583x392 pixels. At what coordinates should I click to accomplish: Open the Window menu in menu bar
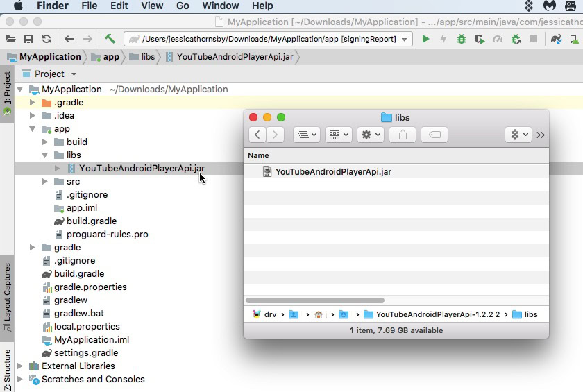point(220,6)
